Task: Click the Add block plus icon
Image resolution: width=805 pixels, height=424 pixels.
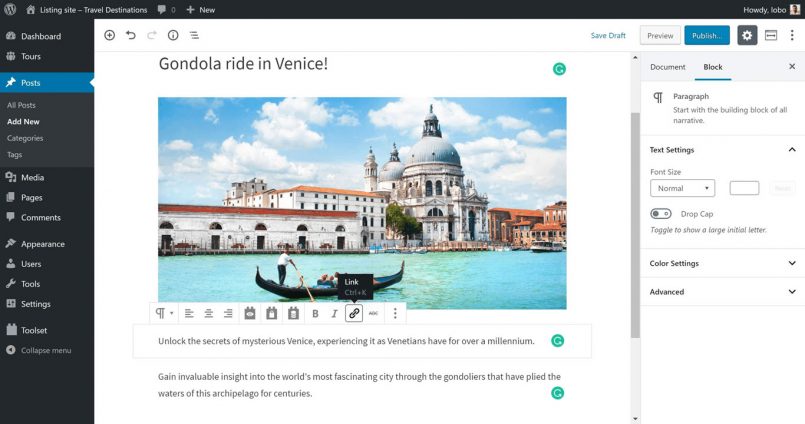Action: coord(109,35)
